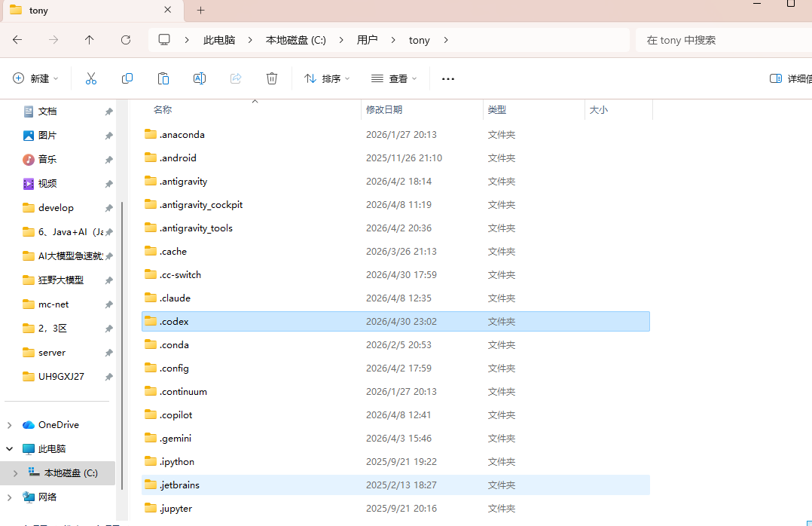Viewport: 812px width, 526px height.
Task: Click the navigation pane scrollbar
Action: (x=122, y=346)
